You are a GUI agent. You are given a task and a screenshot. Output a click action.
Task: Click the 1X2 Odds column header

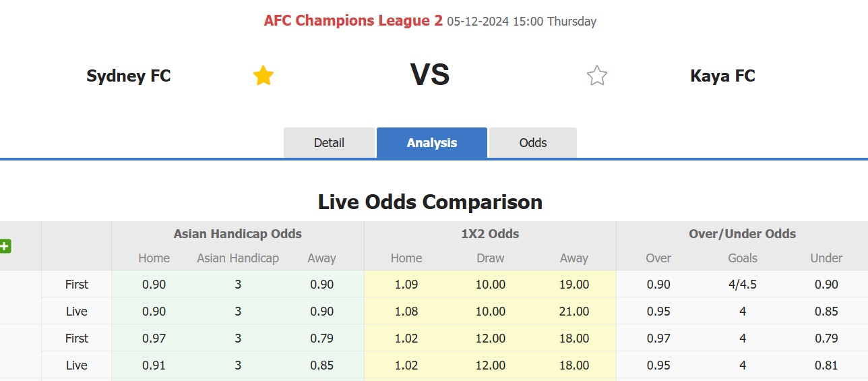coord(490,234)
